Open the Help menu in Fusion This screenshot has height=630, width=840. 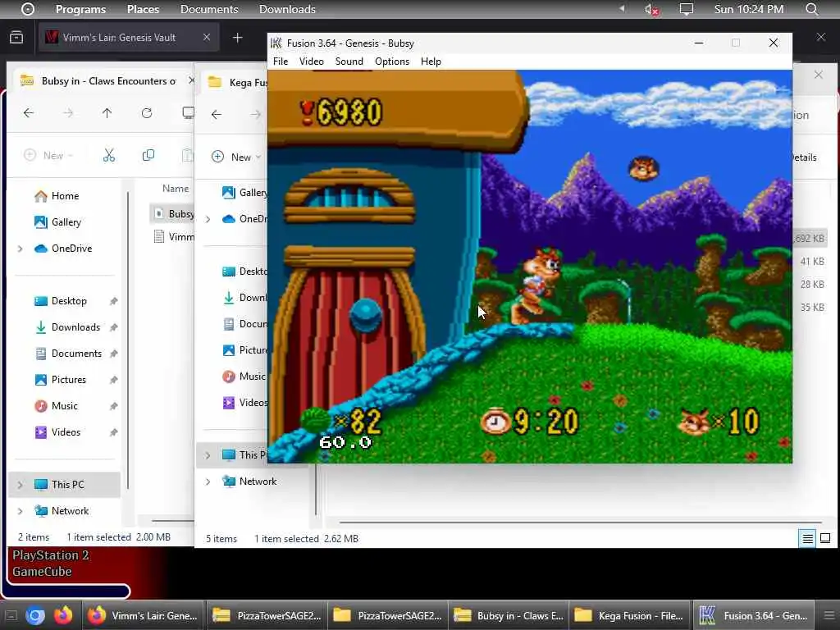[x=431, y=62]
